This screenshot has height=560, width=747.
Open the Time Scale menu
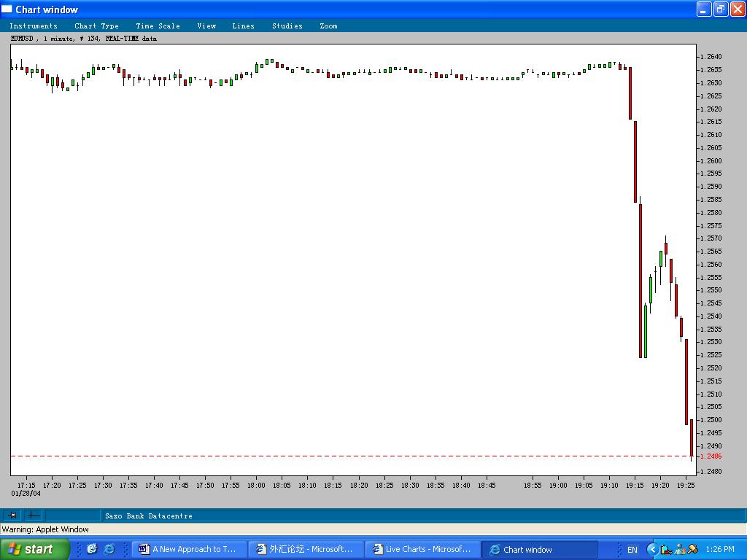(158, 26)
